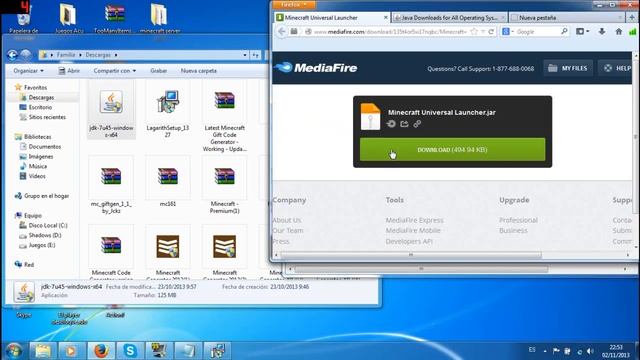Bookmark this page with the star icon
Viewport: 640px width, 360px height.
tap(474, 31)
